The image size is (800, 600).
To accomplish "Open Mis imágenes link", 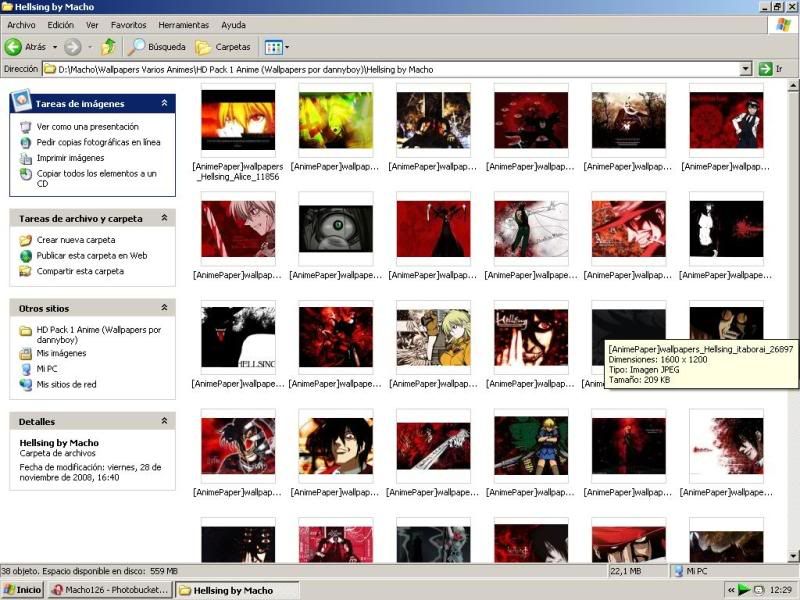I will point(61,353).
